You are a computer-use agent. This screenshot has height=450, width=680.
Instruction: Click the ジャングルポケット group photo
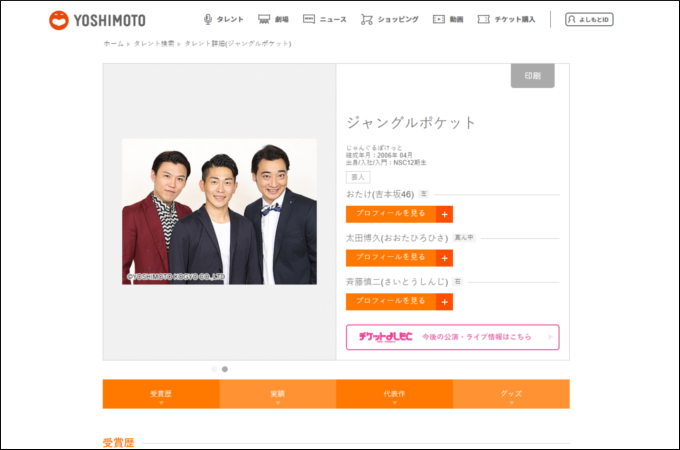pyautogui.click(x=219, y=212)
